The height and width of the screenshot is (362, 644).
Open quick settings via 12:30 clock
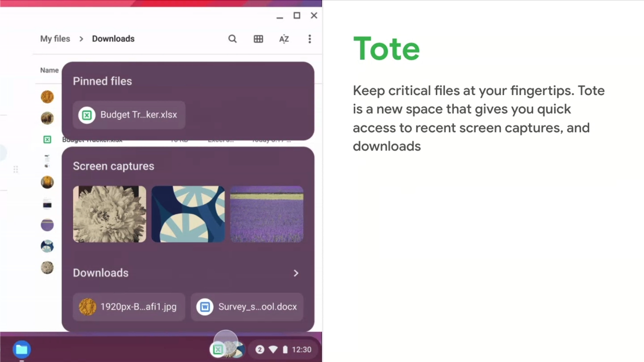click(x=301, y=349)
